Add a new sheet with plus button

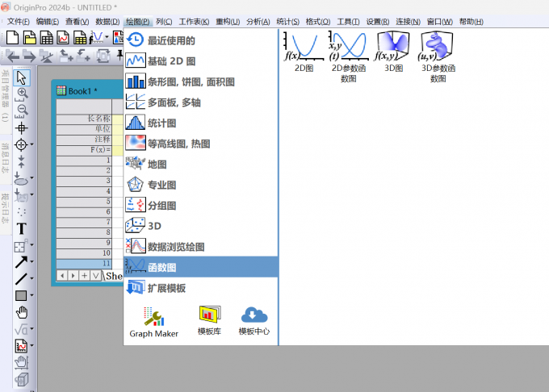[x=85, y=276]
